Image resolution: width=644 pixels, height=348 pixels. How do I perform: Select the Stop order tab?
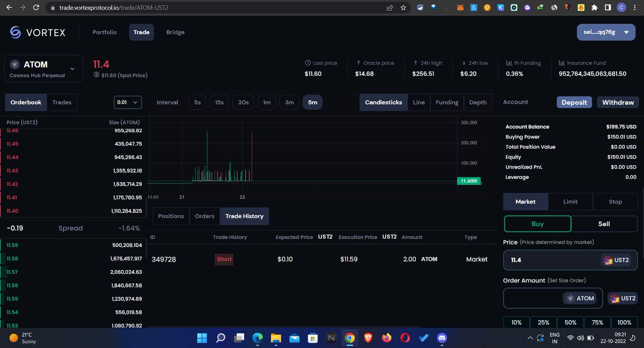pyautogui.click(x=616, y=201)
